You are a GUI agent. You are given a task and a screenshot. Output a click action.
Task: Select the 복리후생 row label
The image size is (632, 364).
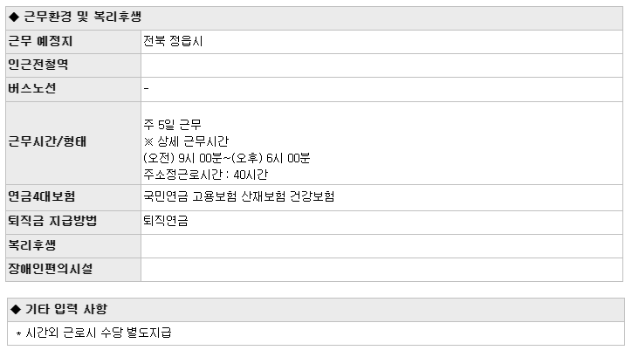[32, 245]
